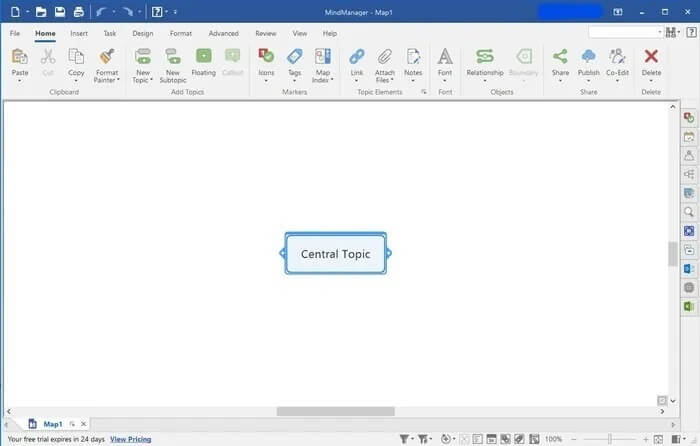
Task: Open the Excel panel in right sidebar
Action: pos(689,306)
